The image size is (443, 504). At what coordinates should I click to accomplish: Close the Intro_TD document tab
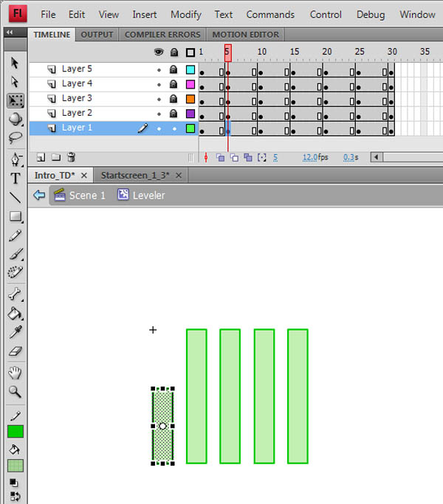tap(84, 176)
